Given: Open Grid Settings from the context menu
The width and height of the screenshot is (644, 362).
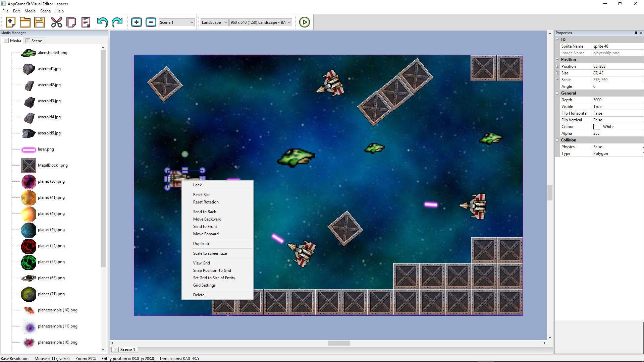Looking at the screenshot, I should click(204, 285).
